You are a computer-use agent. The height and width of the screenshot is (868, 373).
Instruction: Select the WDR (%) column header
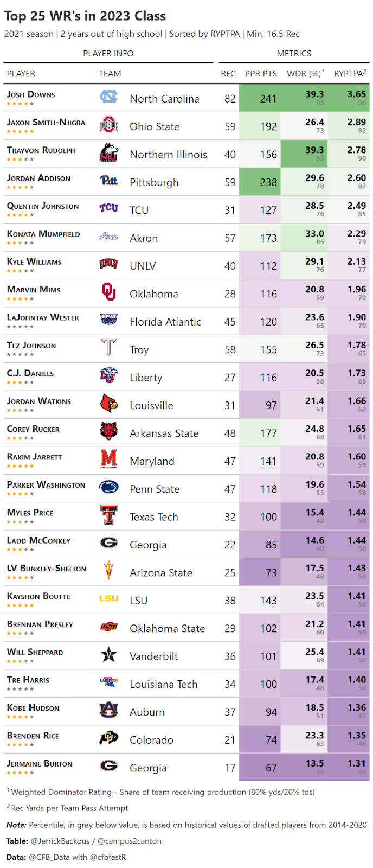pos(305,74)
